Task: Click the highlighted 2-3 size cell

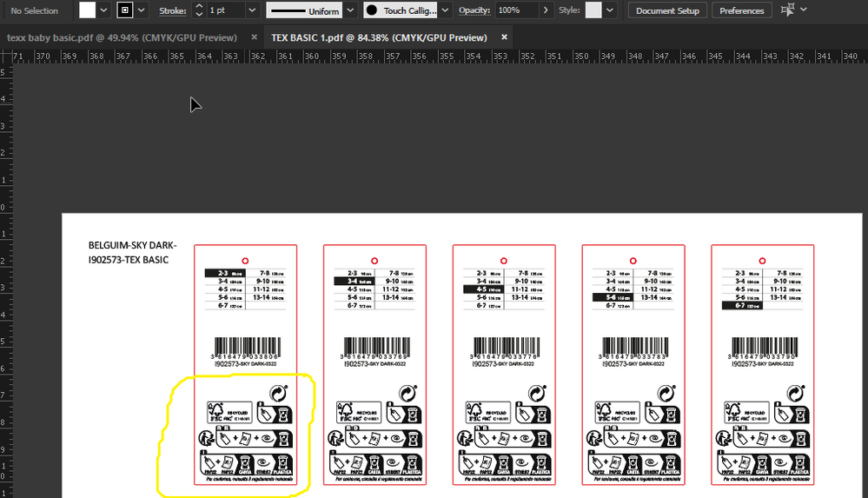Action: point(225,273)
